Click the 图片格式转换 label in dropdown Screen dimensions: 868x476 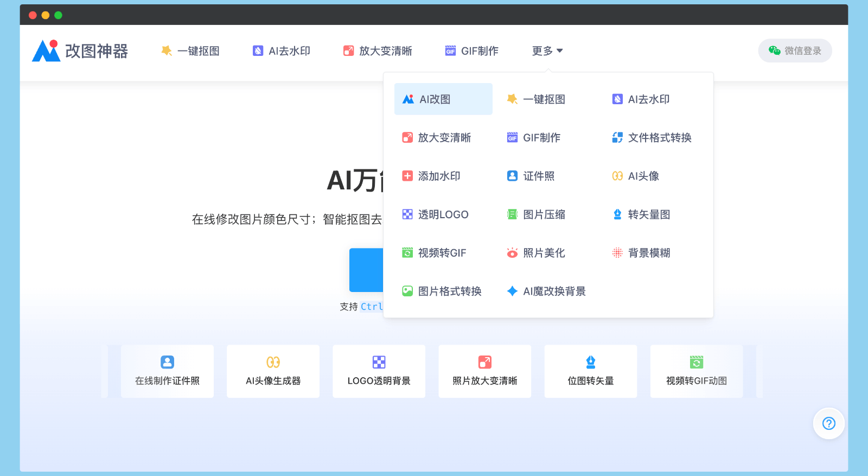(x=450, y=291)
